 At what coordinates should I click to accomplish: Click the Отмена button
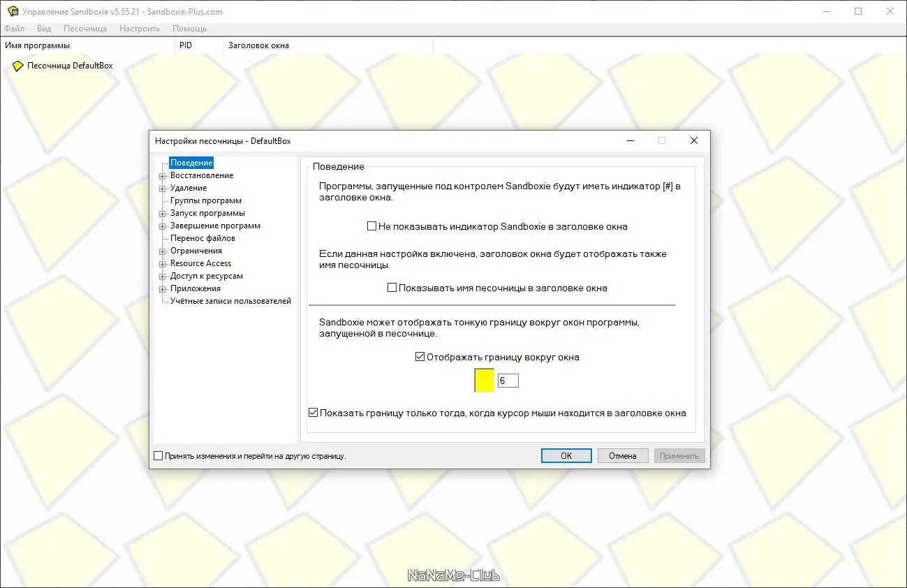click(x=623, y=456)
